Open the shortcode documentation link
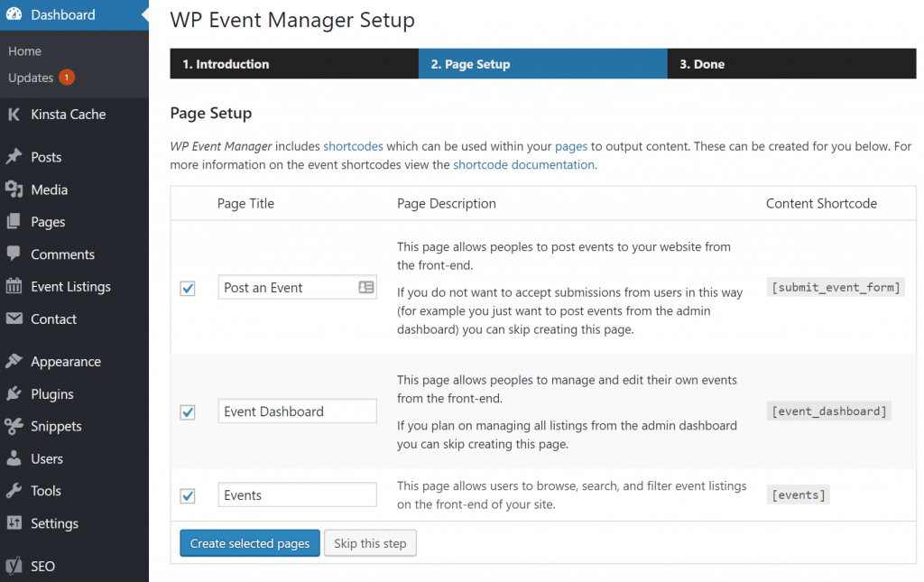This screenshot has height=582, width=924. (x=523, y=164)
